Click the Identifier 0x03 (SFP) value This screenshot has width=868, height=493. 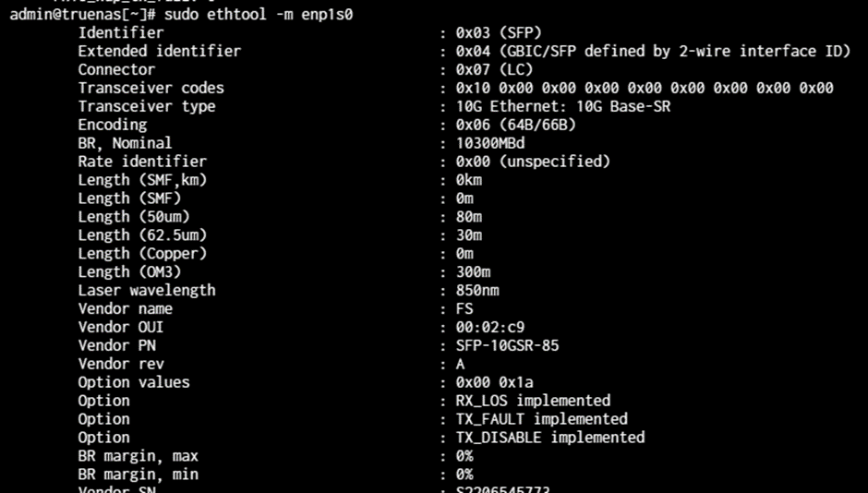(499, 33)
